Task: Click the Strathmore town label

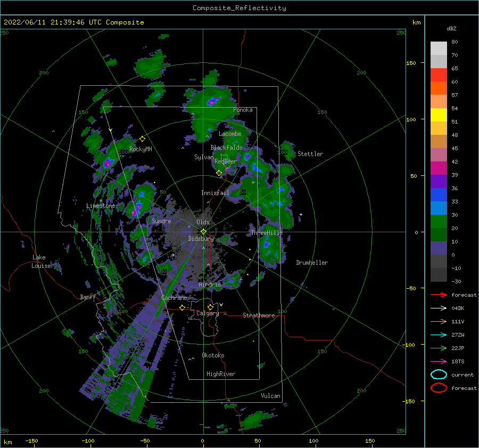Action: [259, 315]
